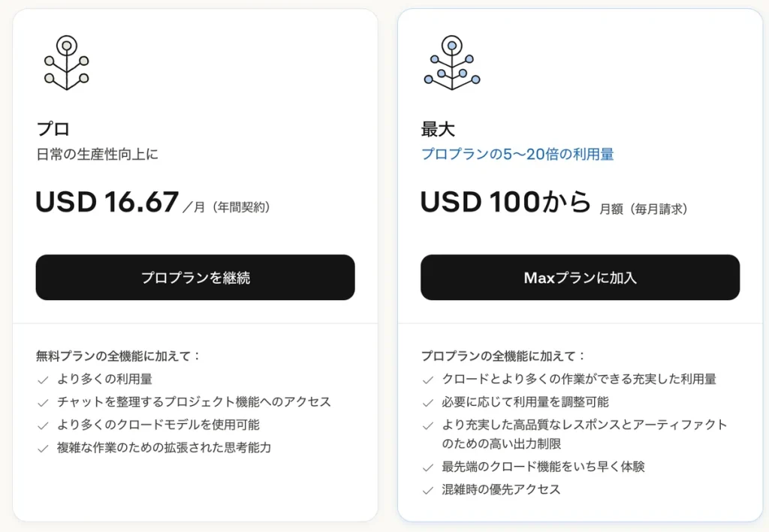Click the checkmark beside より多くのクロードモデルを使用可能

[x=43, y=425]
